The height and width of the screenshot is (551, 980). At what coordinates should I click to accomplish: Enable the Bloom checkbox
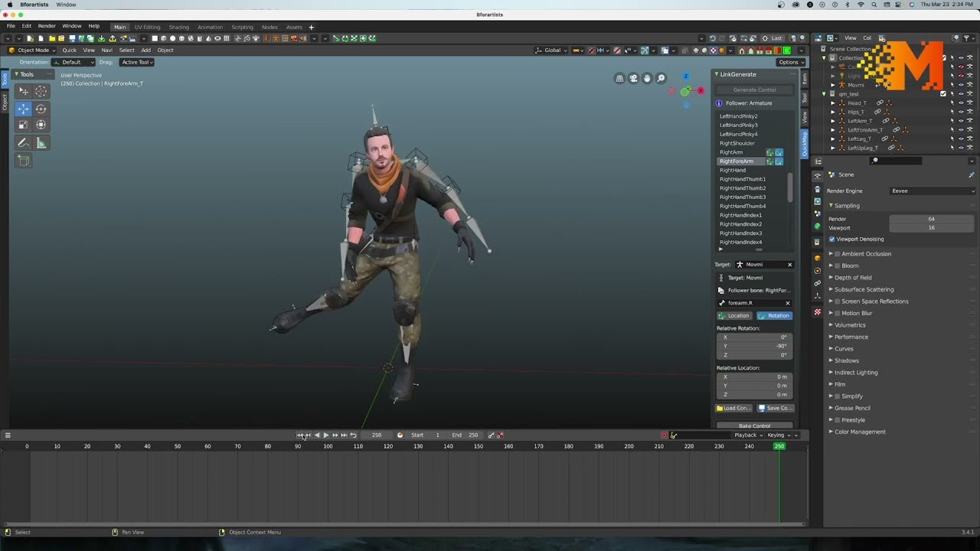[x=838, y=266]
